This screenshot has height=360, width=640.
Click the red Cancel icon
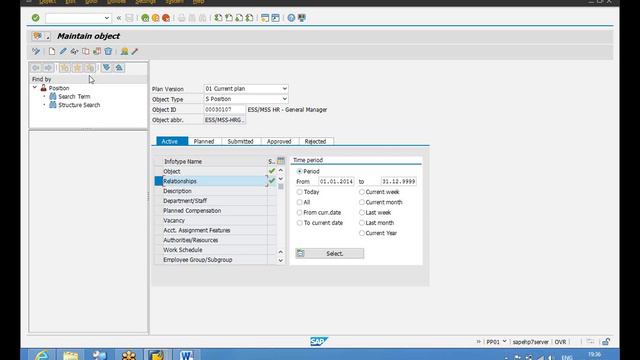click(166, 18)
